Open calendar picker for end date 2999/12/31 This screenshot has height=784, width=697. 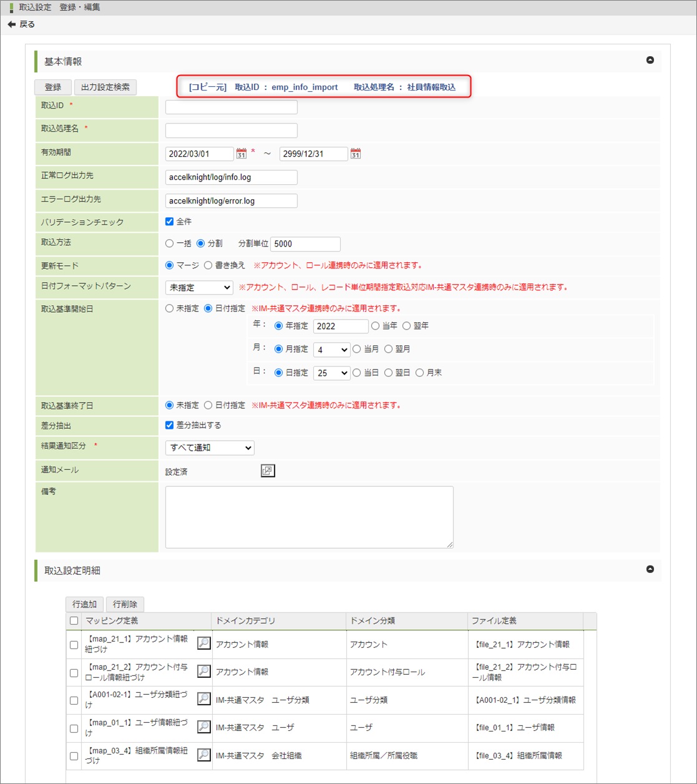pyautogui.click(x=356, y=154)
